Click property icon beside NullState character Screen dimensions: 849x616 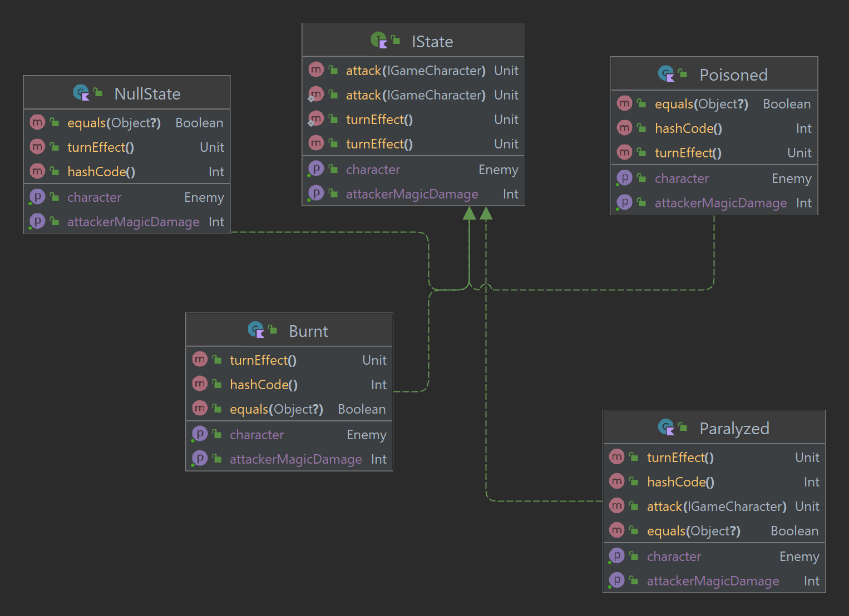(37, 196)
